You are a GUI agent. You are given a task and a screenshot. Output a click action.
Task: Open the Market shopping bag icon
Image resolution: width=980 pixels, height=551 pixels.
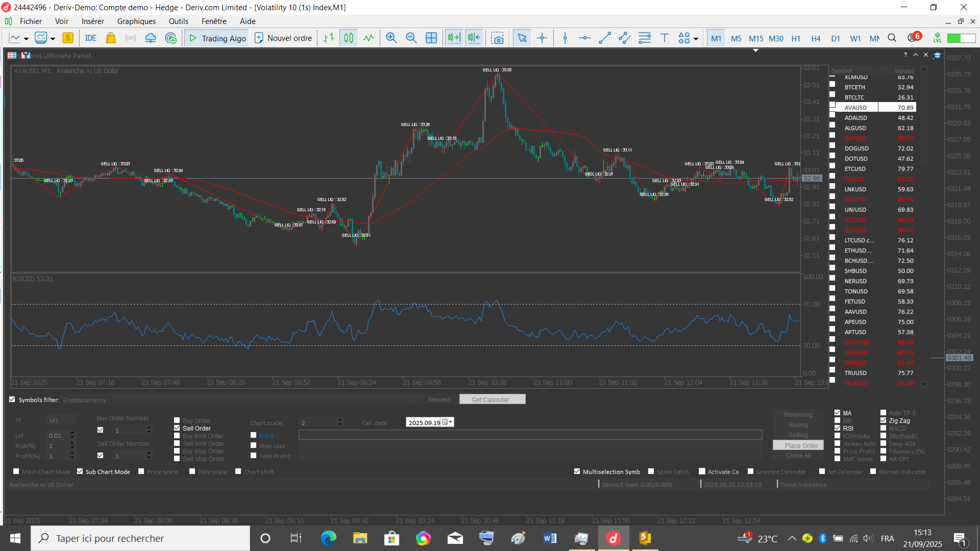(111, 38)
